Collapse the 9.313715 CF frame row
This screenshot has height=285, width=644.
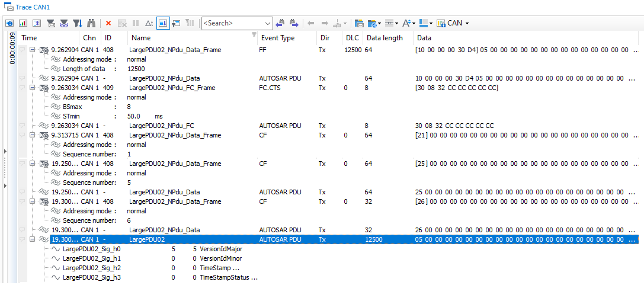tap(33, 135)
